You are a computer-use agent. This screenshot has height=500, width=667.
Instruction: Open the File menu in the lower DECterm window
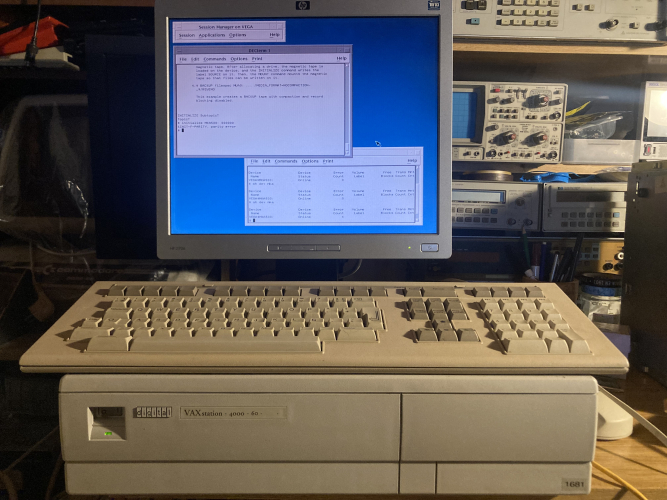(x=254, y=161)
